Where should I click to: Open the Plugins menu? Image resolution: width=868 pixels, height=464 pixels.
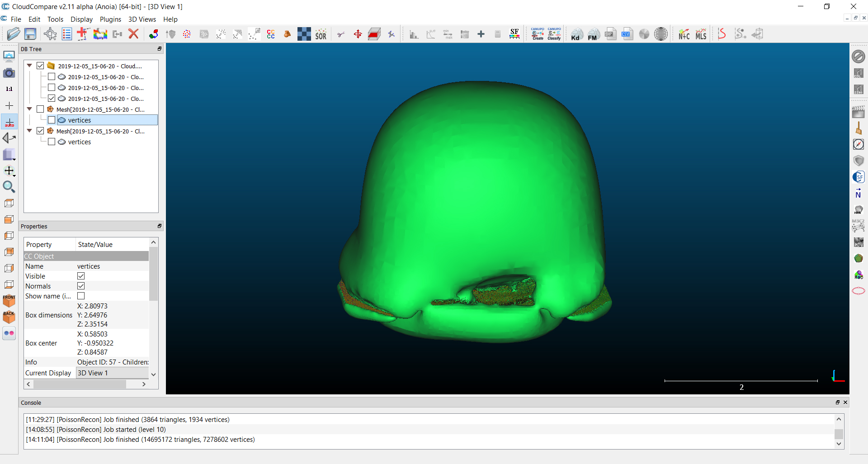110,19
